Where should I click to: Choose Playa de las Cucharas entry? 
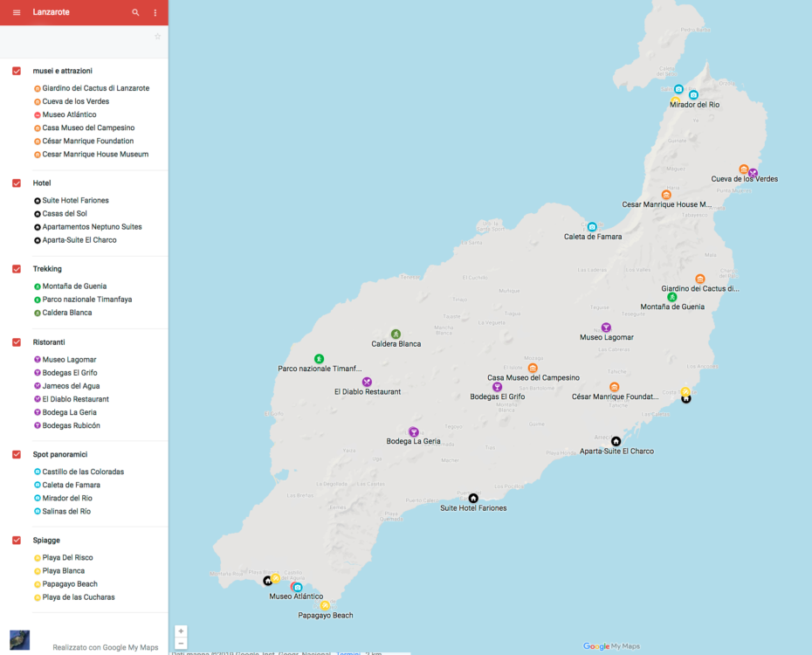(x=79, y=597)
